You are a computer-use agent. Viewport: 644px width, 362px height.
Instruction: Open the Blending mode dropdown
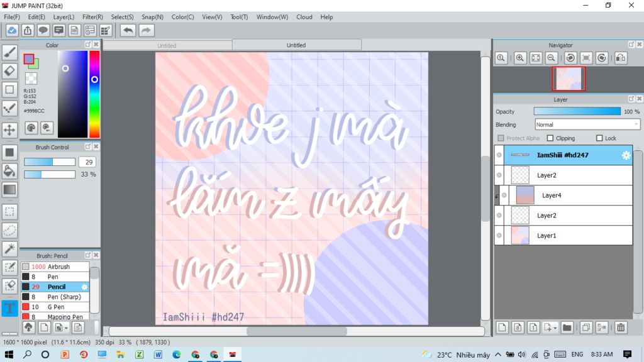coord(587,124)
